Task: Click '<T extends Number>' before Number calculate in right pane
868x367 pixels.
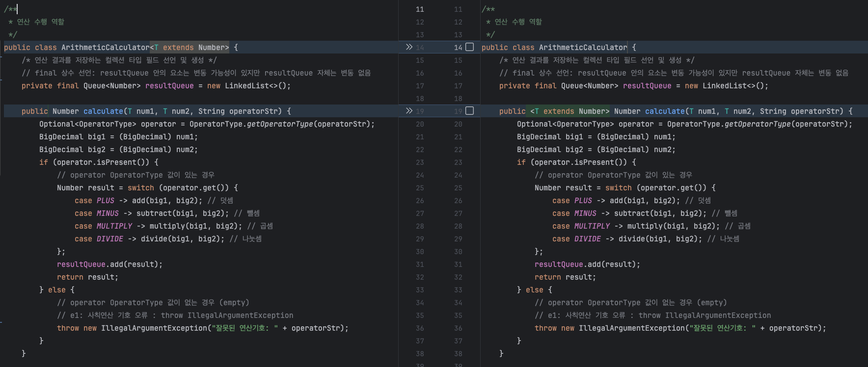Action: (x=570, y=111)
